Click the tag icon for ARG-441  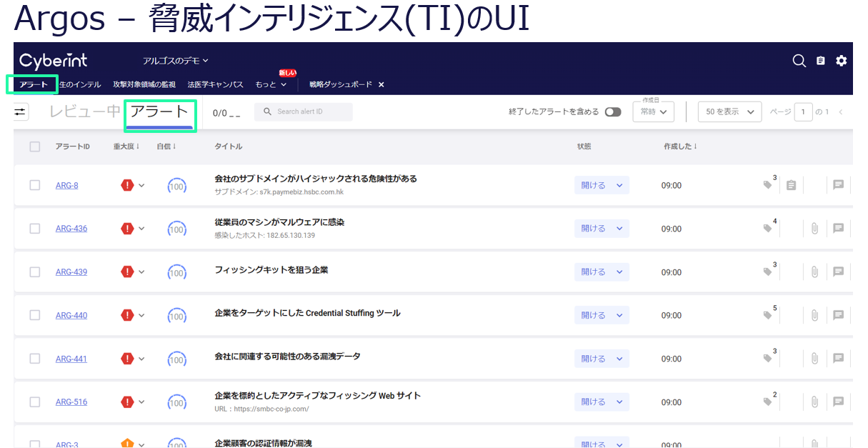[767, 358]
